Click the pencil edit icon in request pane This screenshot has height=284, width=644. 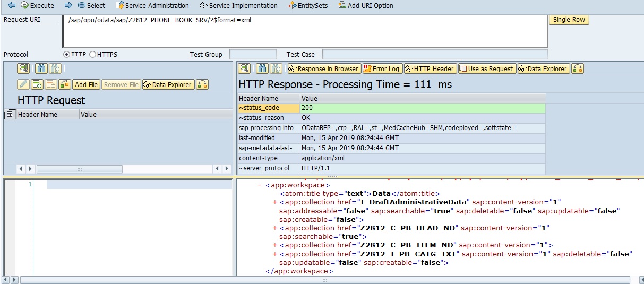[23, 84]
